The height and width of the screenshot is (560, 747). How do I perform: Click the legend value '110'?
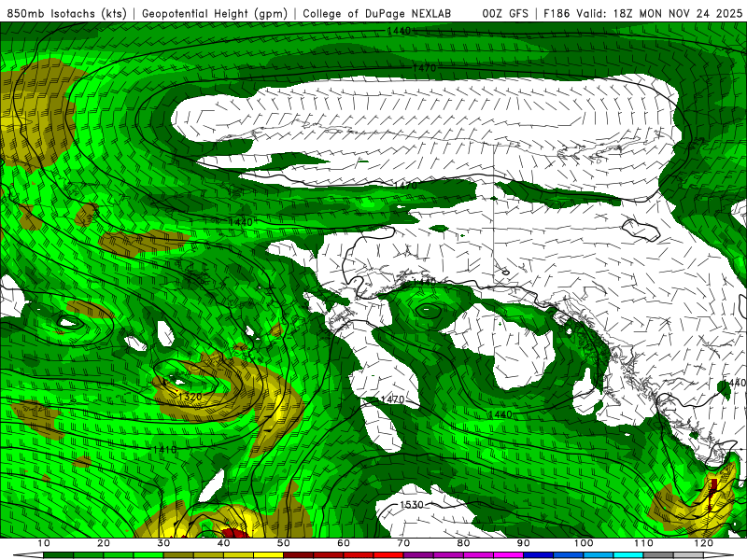(x=643, y=543)
